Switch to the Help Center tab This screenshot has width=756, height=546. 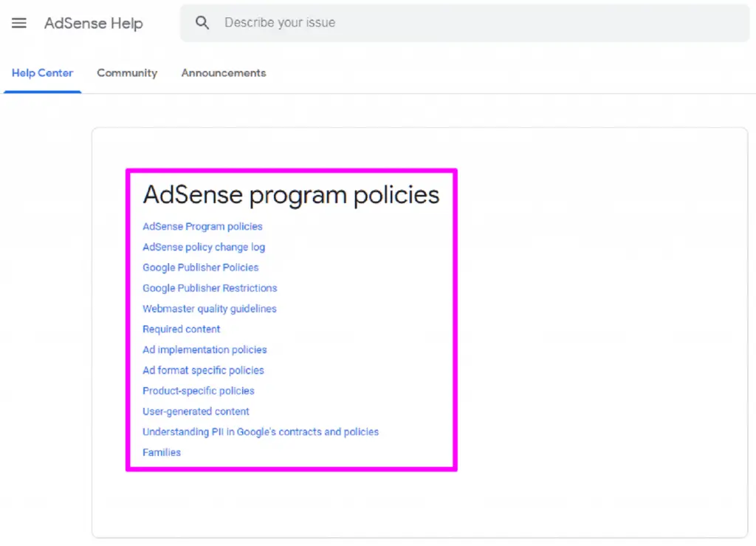[42, 73]
